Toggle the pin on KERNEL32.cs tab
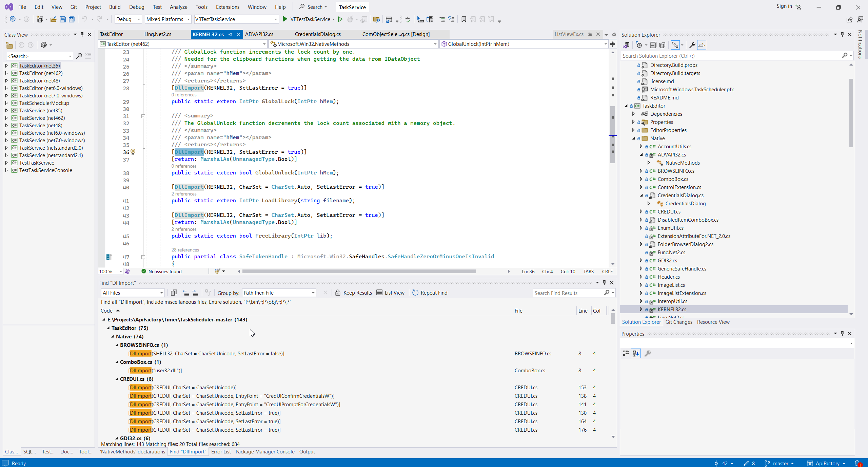This screenshot has height=467, width=868. pos(231,34)
